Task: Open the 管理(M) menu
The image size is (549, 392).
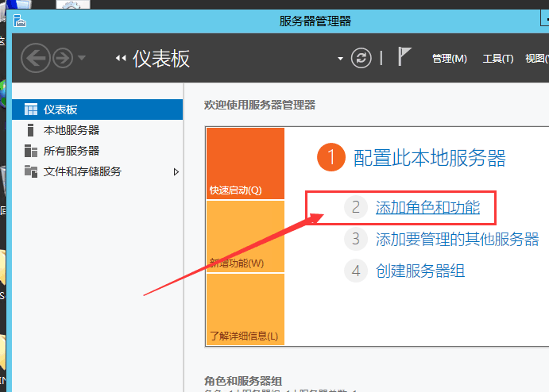Action: (x=449, y=59)
